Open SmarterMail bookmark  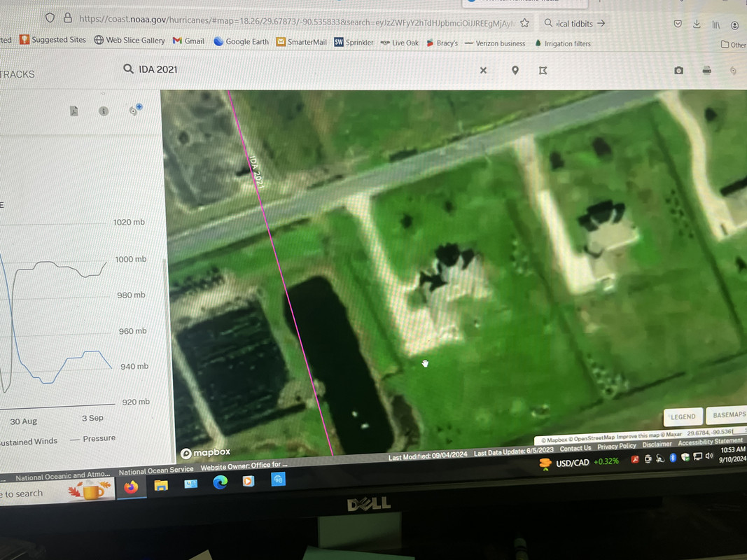[x=302, y=42]
